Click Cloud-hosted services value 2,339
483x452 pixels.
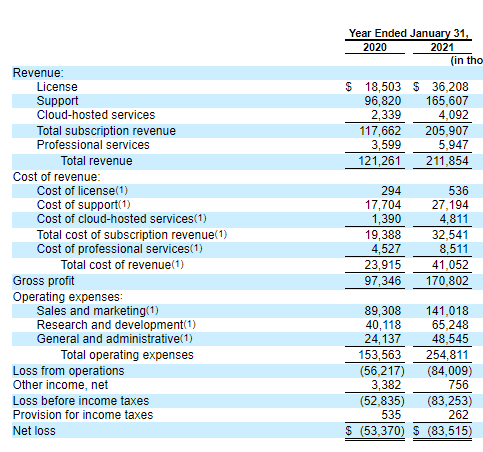[x=386, y=115]
